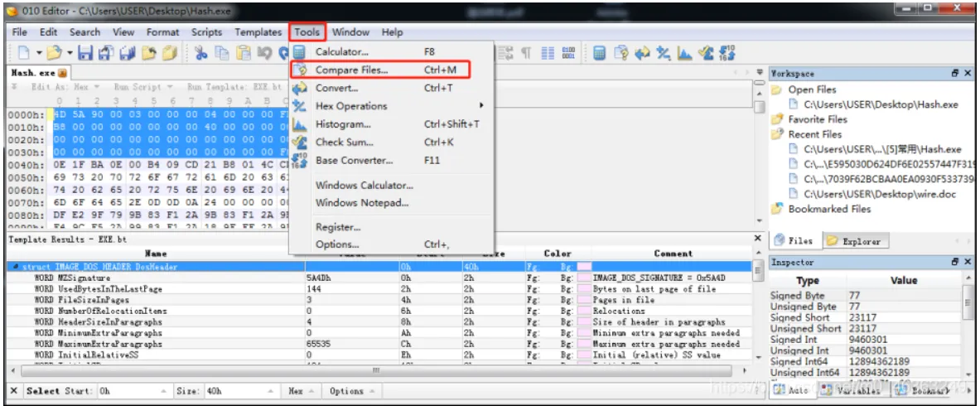Image resolution: width=980 pixels, height=406 pixels.
Task: Click the Copy toolbar icon
Action: tap(222, 53)
